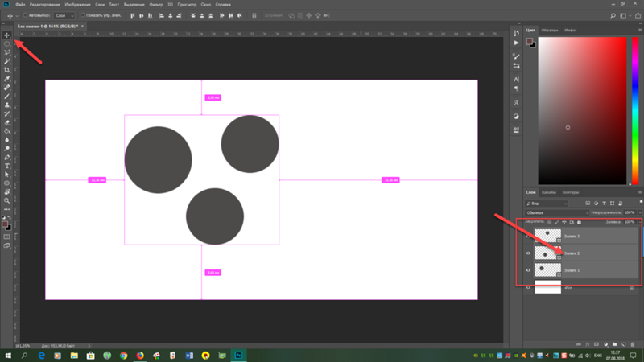The width and height of the screenshot is (644, 362).
Task: Open Windows Start menu
Action: pos(8,354)
